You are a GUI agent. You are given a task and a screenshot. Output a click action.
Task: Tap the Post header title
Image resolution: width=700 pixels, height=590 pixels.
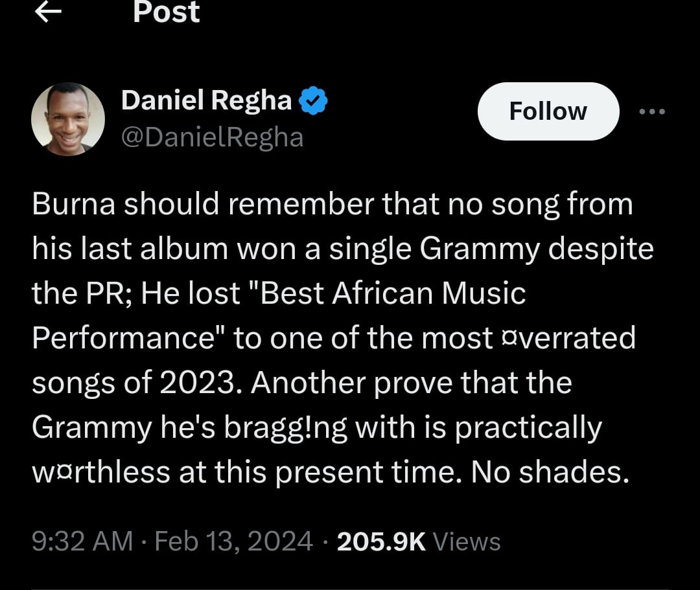(167, 12)
